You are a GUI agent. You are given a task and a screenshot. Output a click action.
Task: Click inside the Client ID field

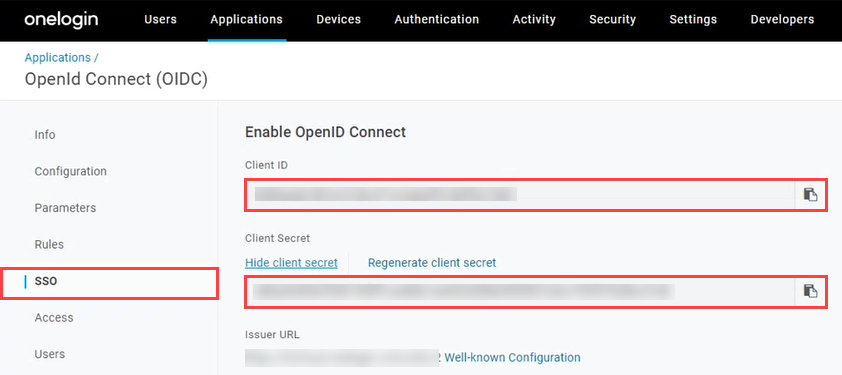click(520, 195)
